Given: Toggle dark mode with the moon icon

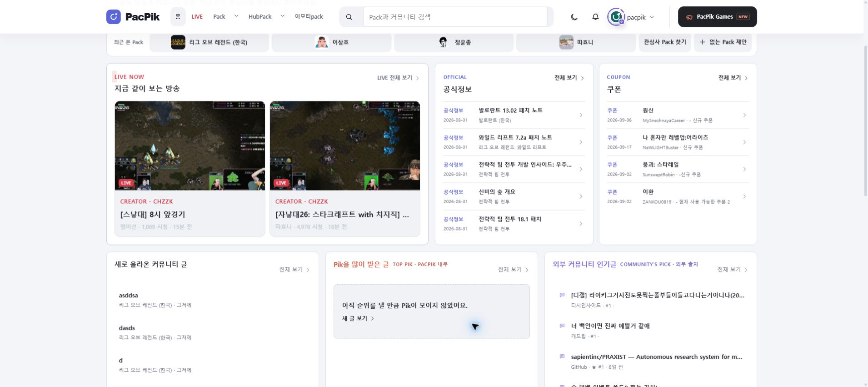Looking at the screenshot, I should pos(574,17).
